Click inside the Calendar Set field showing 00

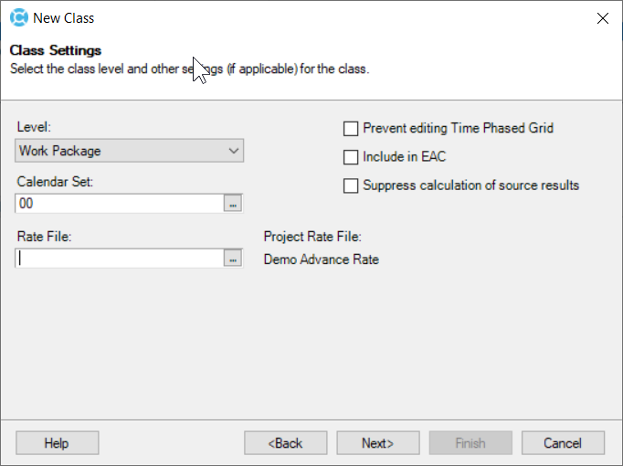coord(120,204)
